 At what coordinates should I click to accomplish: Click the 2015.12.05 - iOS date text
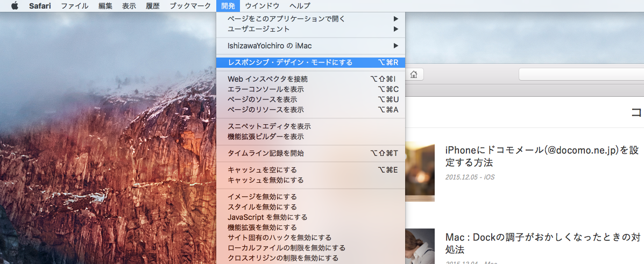point(470,177)
